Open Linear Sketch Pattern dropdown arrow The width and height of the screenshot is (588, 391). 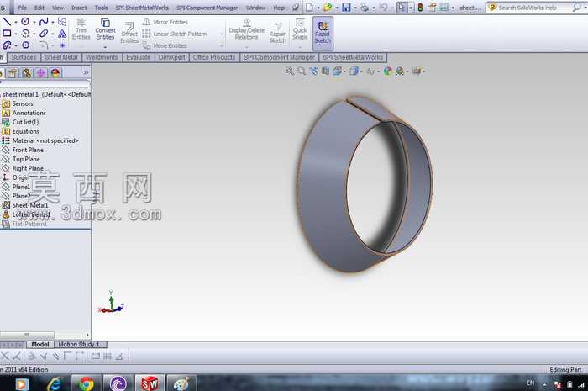pyautogui.click(x=221, y=34)
